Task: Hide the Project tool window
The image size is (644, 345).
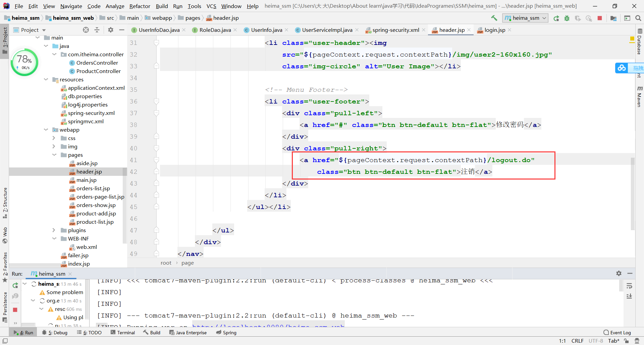Action: coord(122,30)
